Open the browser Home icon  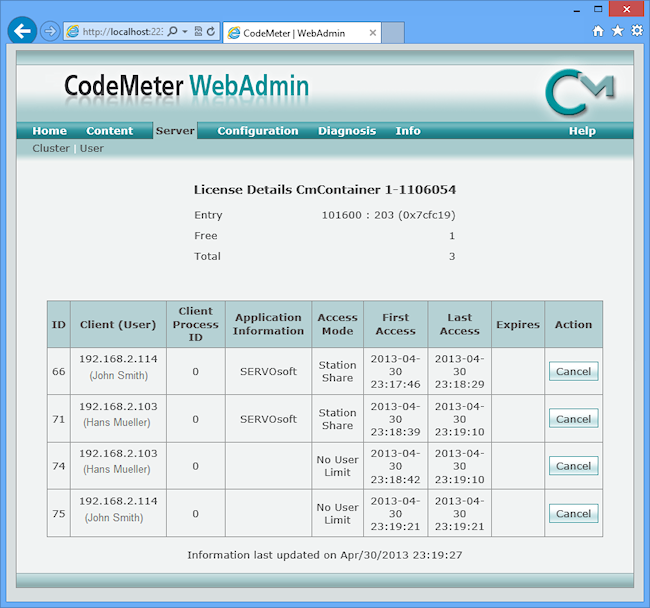(598, 31)
